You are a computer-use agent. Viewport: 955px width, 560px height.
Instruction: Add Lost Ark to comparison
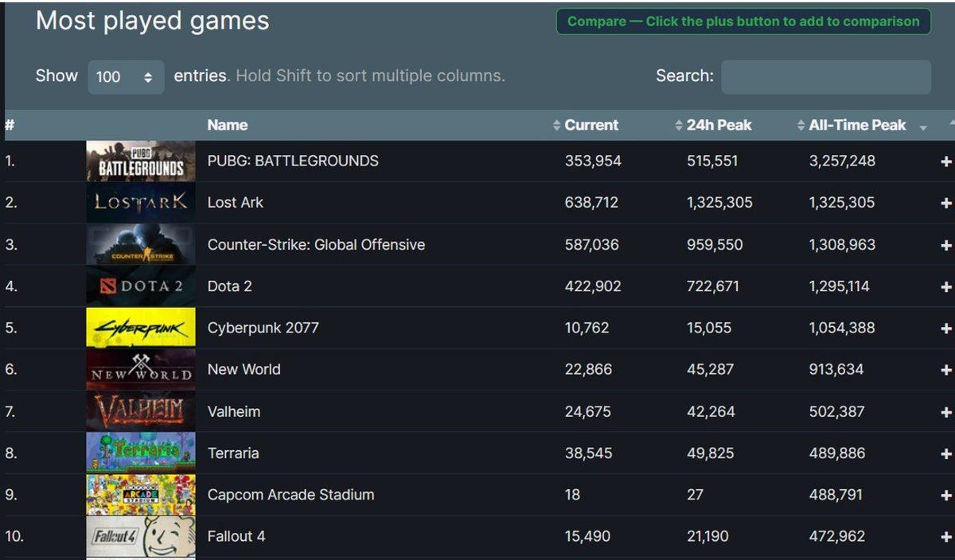click(947, 202)
